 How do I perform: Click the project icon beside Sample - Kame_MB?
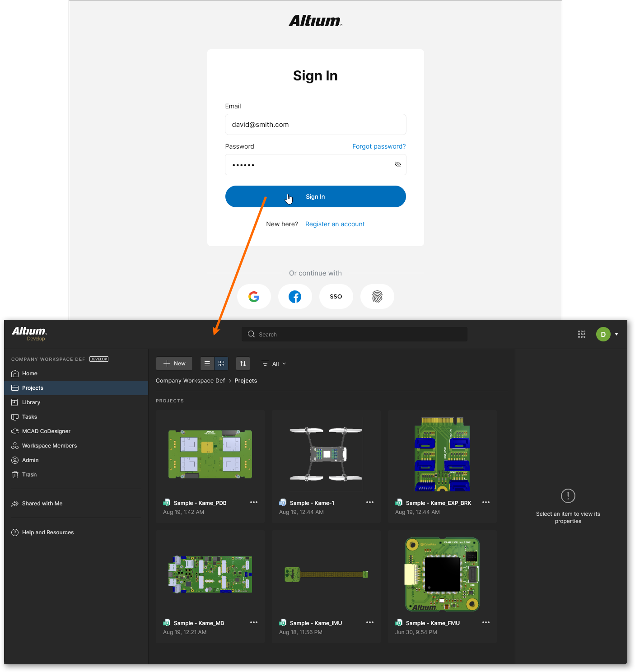167,623
